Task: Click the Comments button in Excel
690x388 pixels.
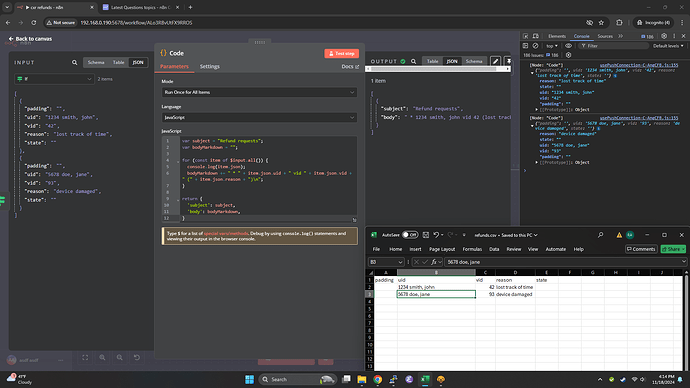Action: [x=641, y=249]
